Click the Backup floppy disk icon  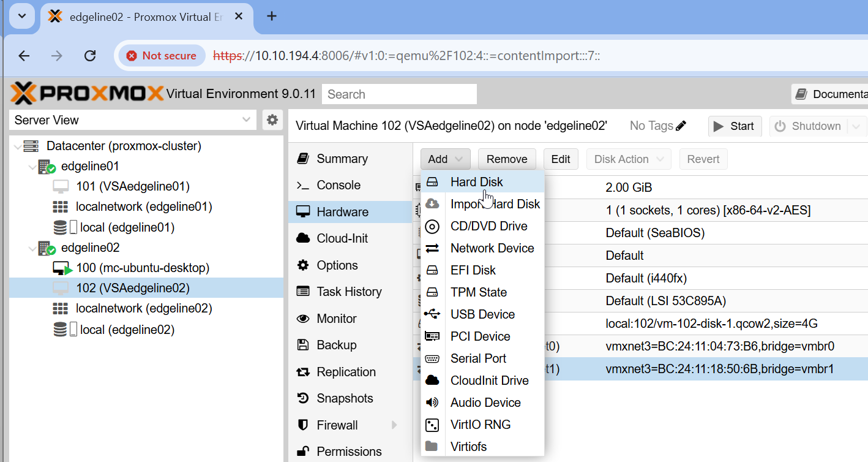click(x=302, y=345)
